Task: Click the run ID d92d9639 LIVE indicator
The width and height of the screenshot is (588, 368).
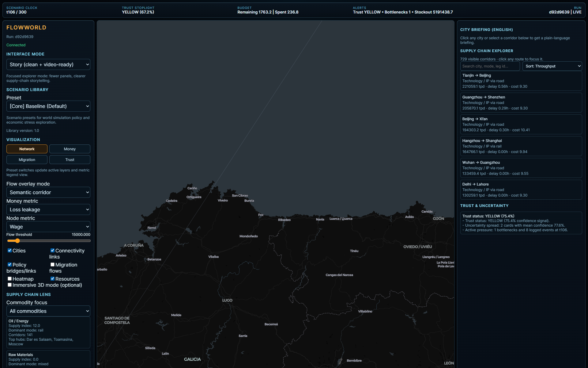Action: pos(565,12)
